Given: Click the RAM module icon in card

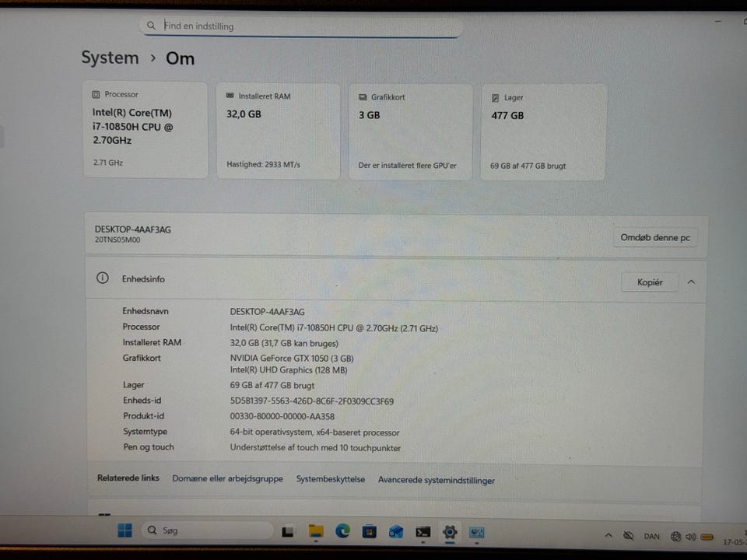Looking at the screenshot, I should pos(230,96).
